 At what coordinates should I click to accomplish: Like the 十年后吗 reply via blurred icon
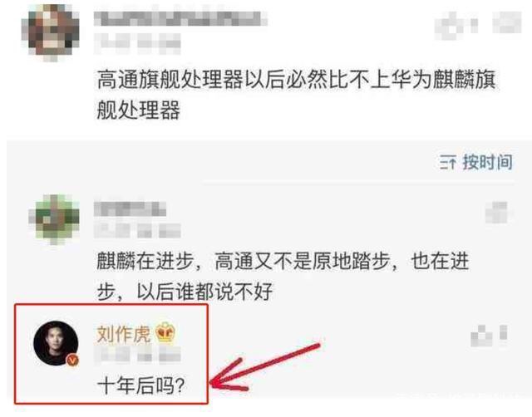(x=490, y=336)
